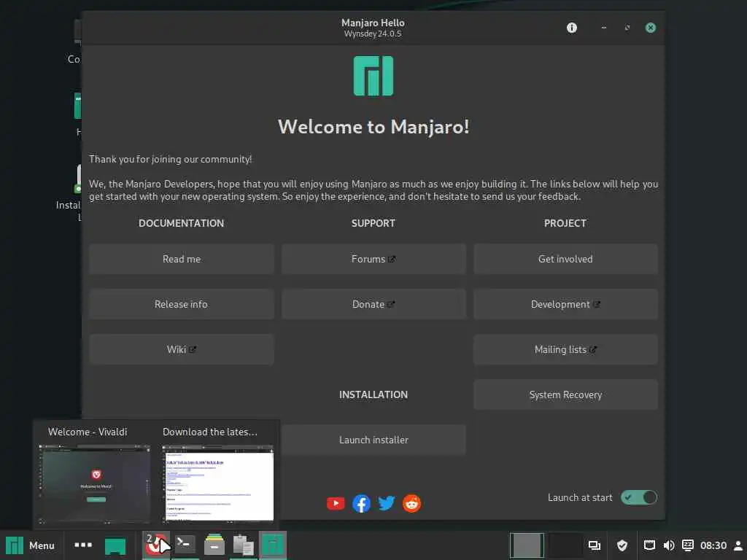
Task: Open the Facebook social icon
Action: pos(361,503)
